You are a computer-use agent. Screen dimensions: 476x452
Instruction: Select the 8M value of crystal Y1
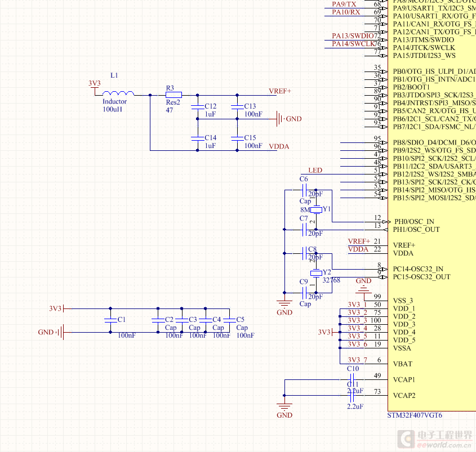coord(305,210)
